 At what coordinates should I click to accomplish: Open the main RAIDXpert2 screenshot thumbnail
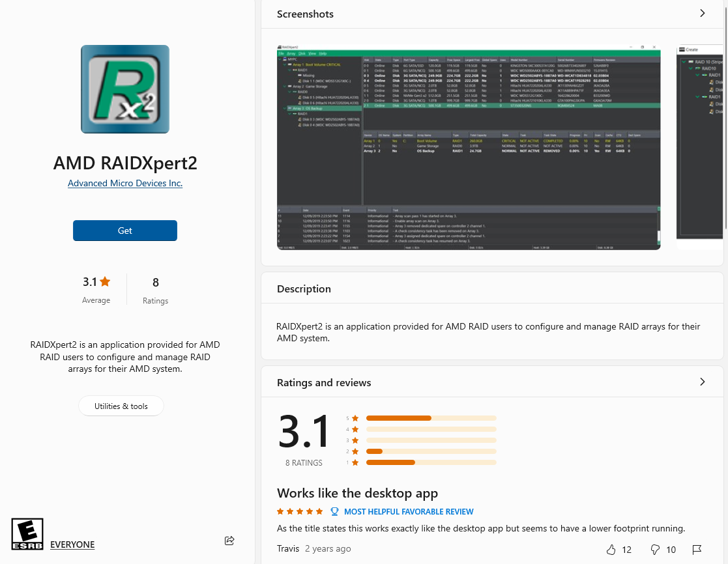[469, 147]
